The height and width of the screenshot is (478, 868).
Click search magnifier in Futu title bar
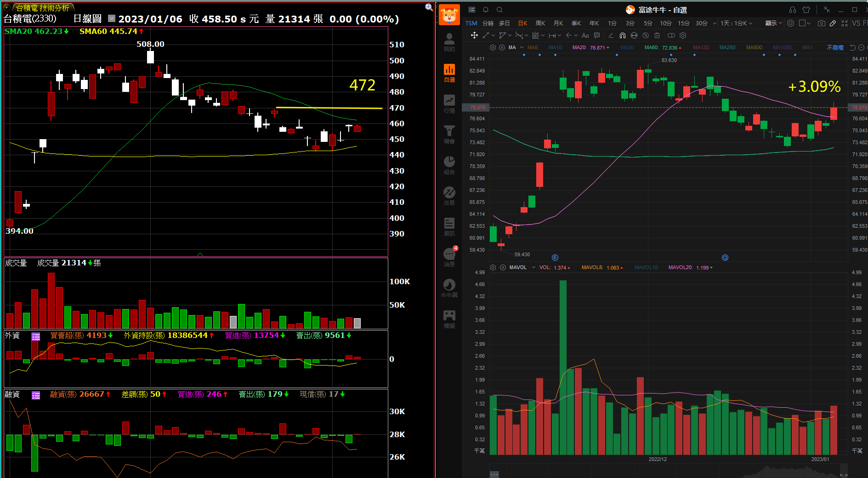(x=499, y=10)
